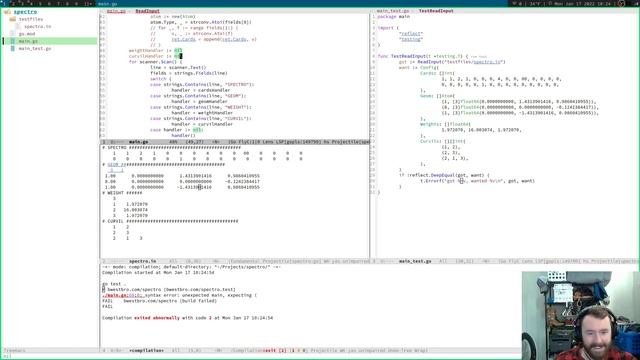Click main_test.go buffer name in mode line
The height and width of the screenshot is (360, 640).
[415, 261]
